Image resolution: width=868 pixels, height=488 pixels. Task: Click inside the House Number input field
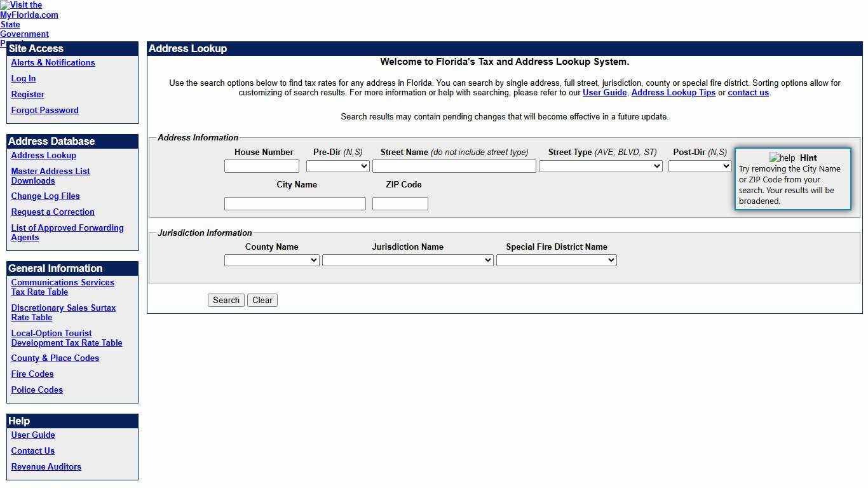pyautogui.click(x=261, y=166)
